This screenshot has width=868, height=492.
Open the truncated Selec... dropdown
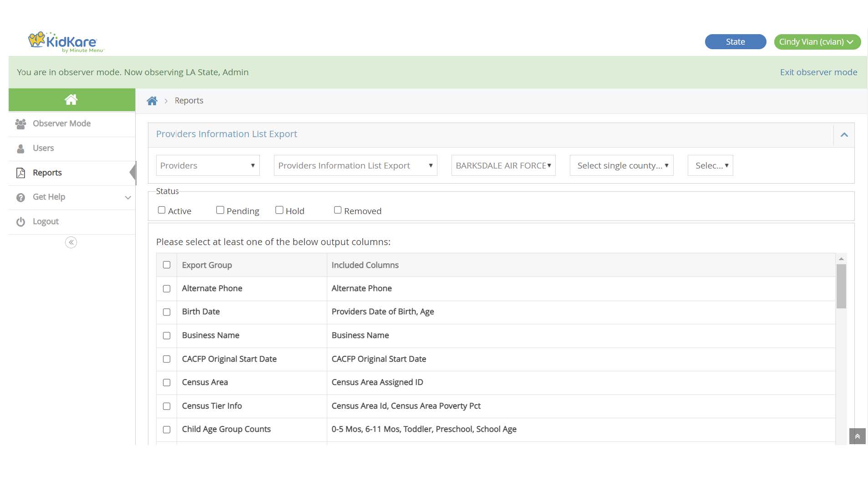[710, 165]
